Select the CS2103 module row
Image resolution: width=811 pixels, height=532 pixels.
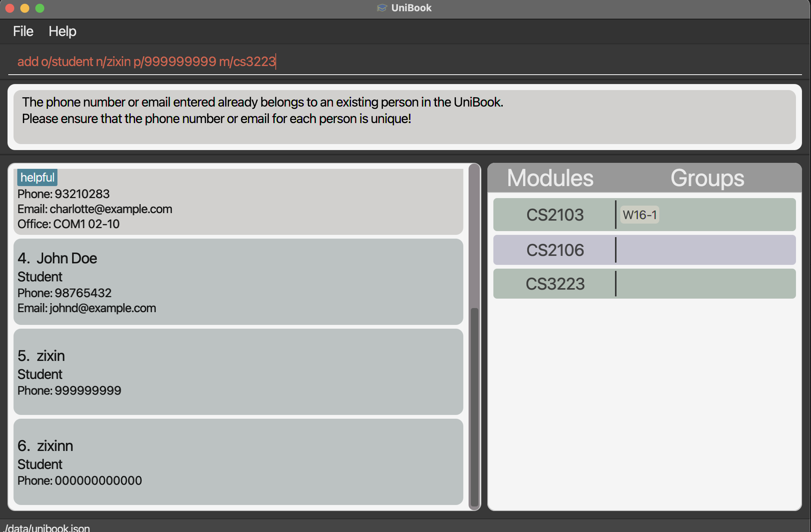click(555, 215)
